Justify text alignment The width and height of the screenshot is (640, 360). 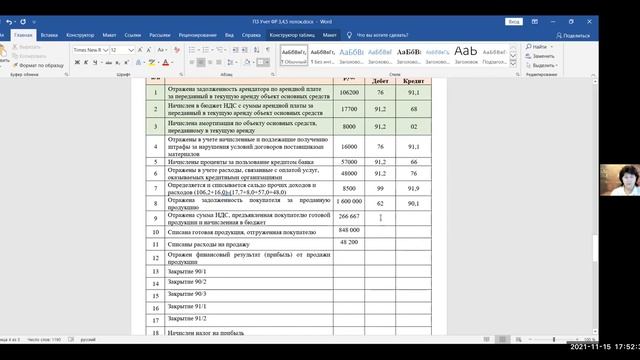(x=219, y=62)
